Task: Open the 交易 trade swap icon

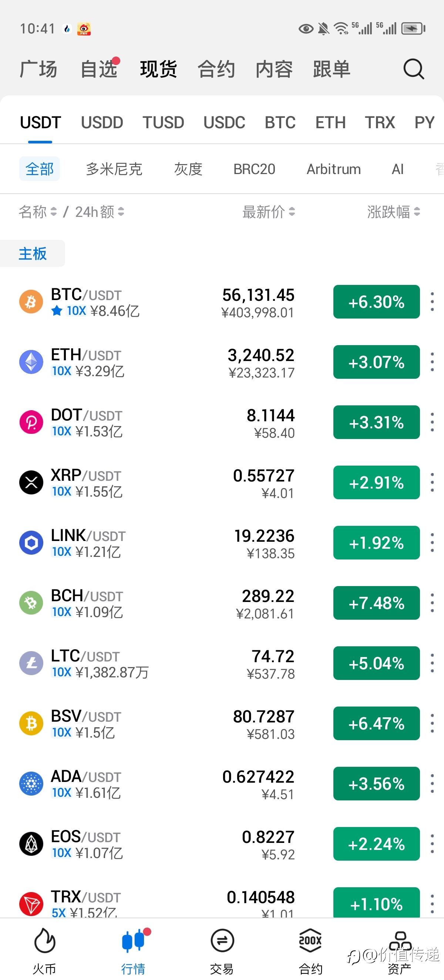Action: [222, 940]
